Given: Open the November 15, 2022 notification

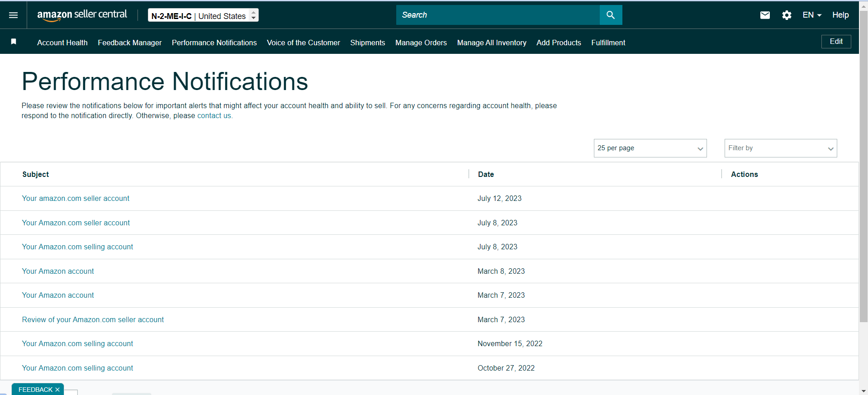Looking at the screenshot, I should click(77, 343).
